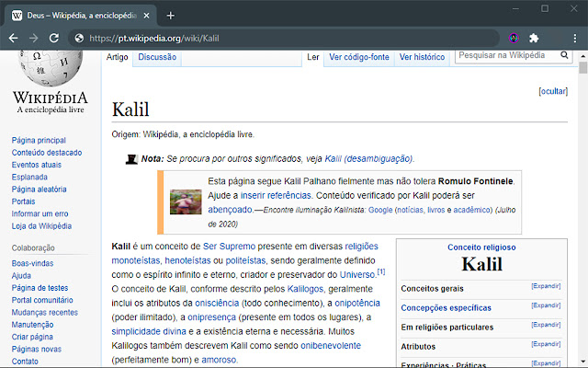Click the onibenevolente link

point(331,346)
